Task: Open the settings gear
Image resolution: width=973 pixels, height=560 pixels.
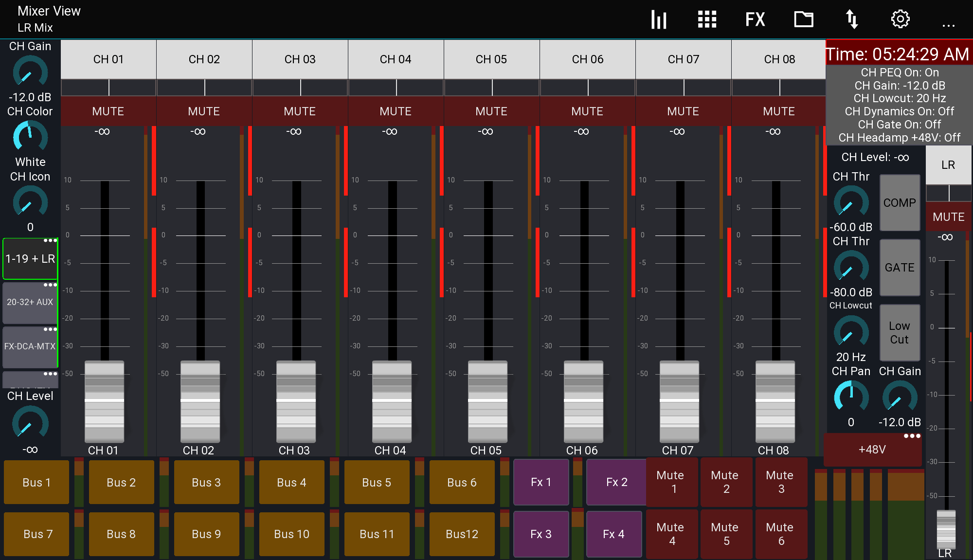Action: pos(900,19)
